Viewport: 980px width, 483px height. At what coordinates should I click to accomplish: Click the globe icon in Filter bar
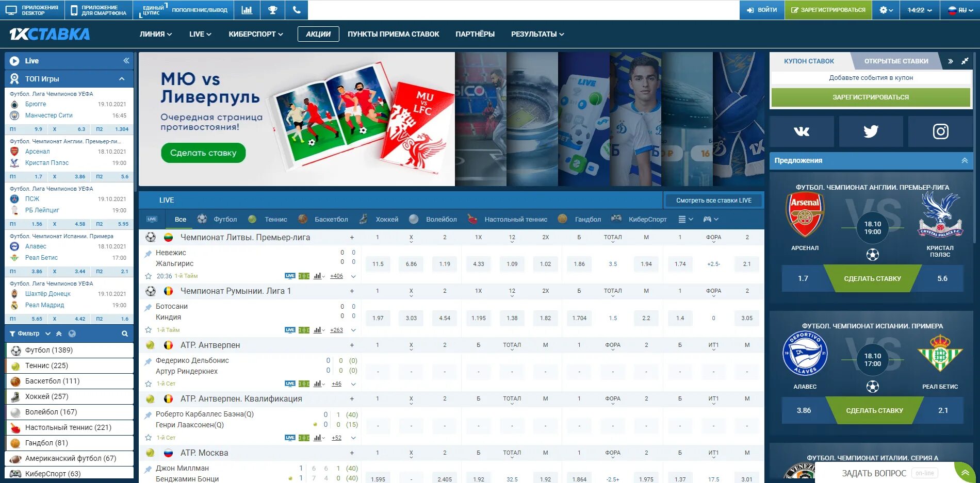tap(72, 334)
